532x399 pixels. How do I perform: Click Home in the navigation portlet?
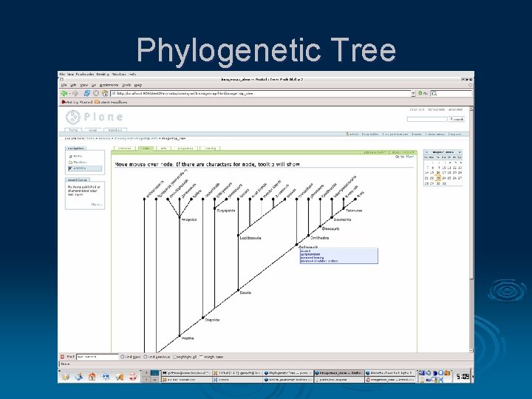pyautogui.click(x=75, y=156)
